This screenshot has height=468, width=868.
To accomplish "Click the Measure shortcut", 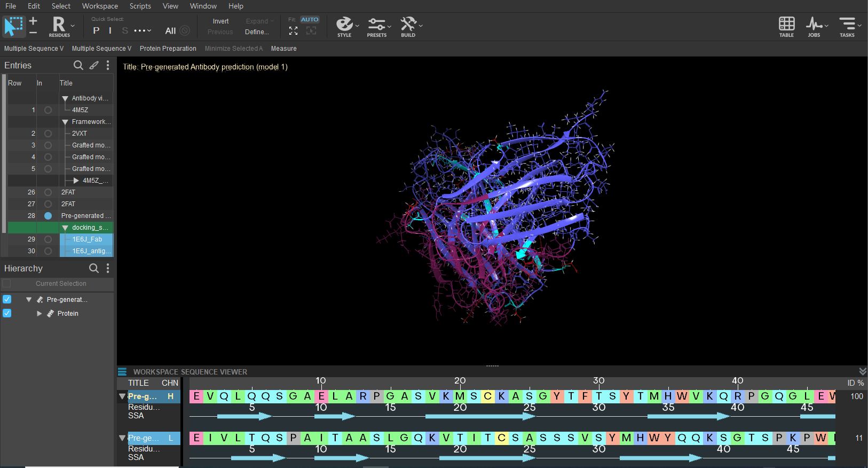I will pyautogui.click(x=283, y=49).
